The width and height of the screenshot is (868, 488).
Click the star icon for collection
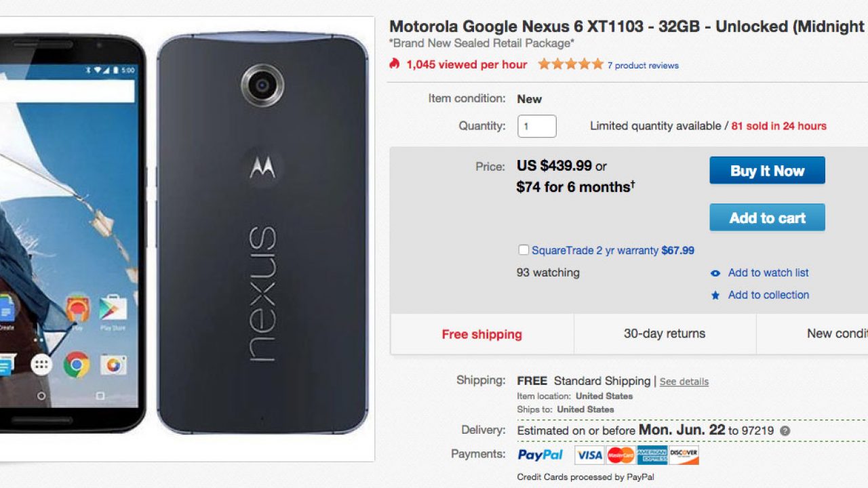click(x=715, y=296)
